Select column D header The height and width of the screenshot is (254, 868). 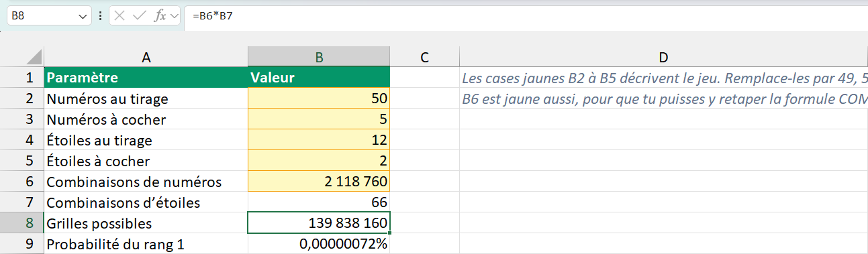pos(663,57)
